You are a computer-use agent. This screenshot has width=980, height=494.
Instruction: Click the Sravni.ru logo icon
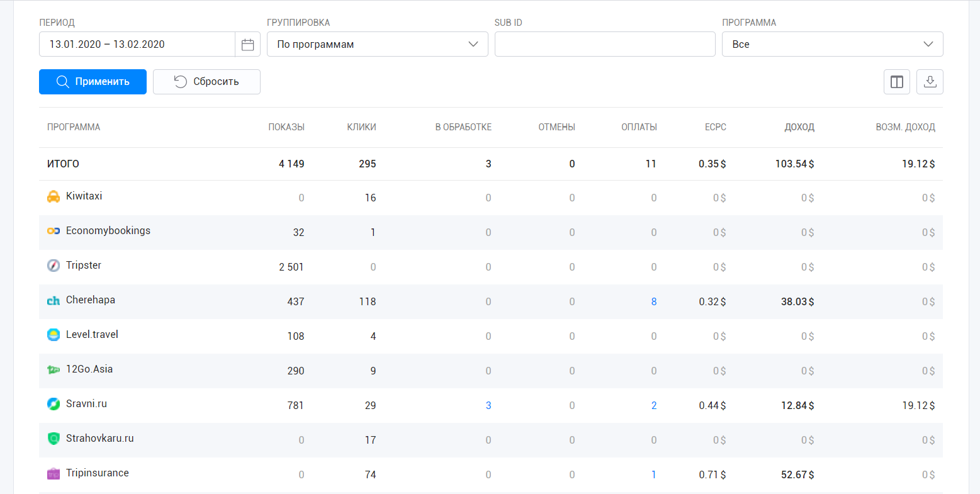pos(54,404)
